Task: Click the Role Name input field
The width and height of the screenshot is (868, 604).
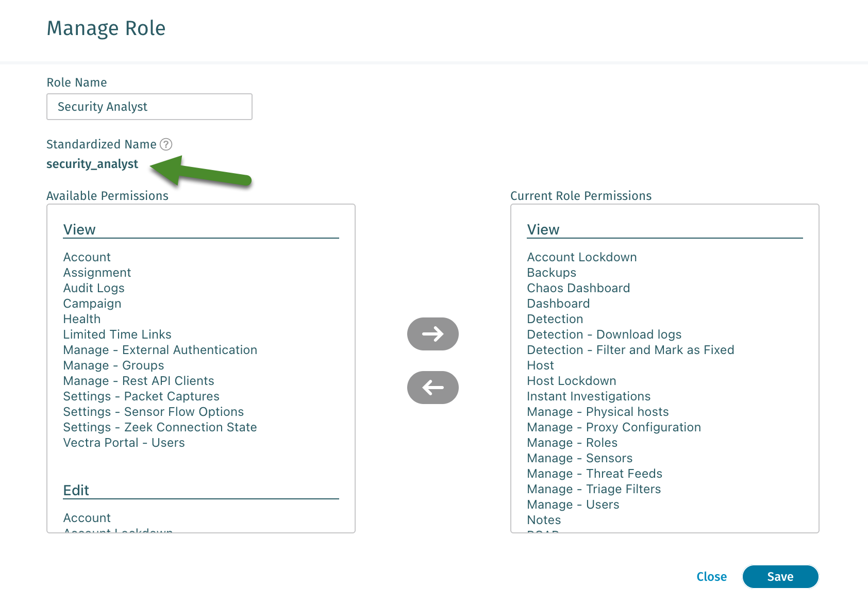Action: coord(149,107)
